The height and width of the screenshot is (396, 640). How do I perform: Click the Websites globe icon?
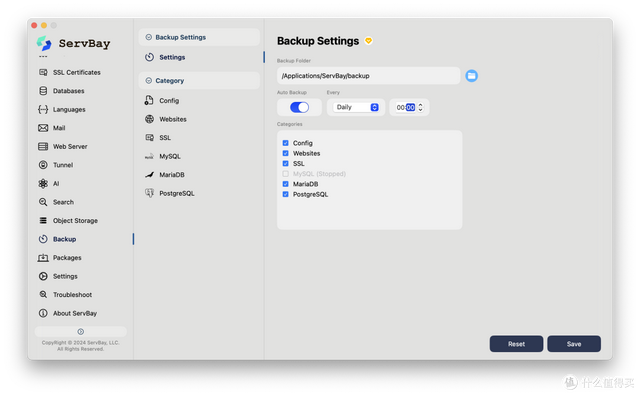point(149,119)
